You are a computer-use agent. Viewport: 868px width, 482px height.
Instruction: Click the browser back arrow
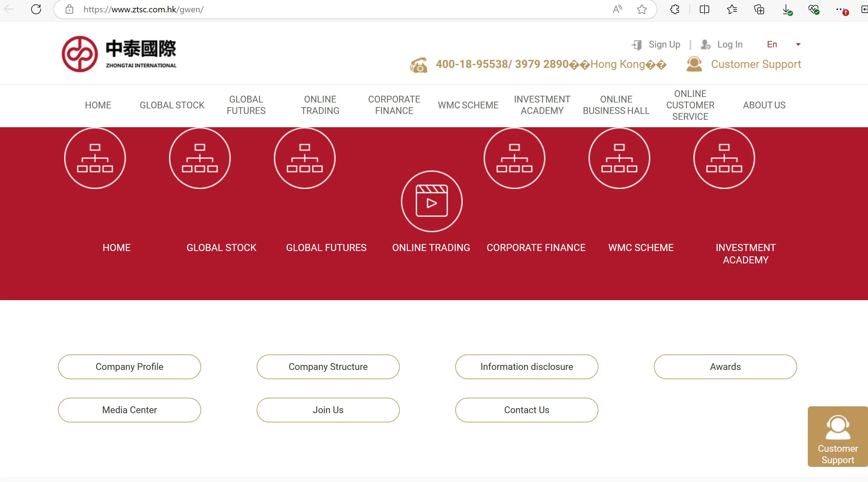click(9, 9)
